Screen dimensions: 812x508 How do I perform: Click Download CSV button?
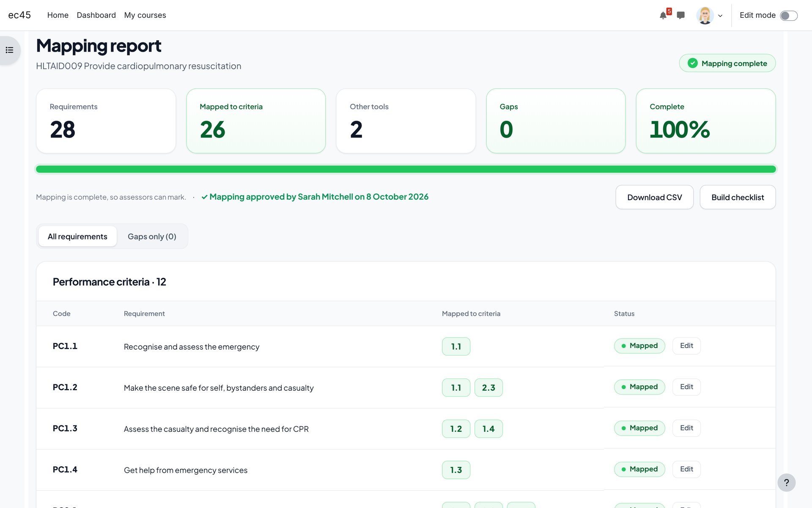654,197
